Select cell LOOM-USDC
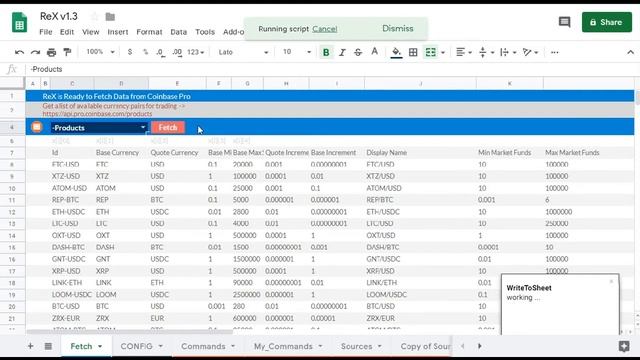Viewport: 640px width, 360px height. click(72, 294)
